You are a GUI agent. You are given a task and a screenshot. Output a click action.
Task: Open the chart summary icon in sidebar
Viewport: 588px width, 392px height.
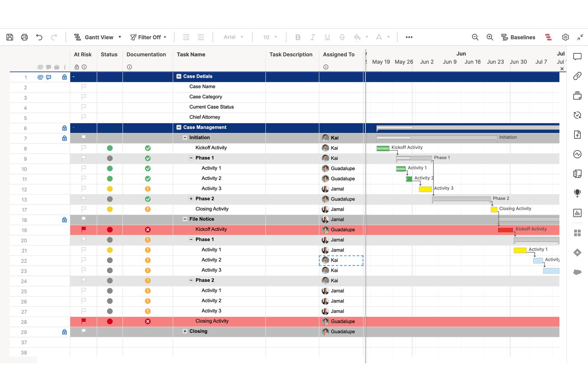tap(577, 213)
